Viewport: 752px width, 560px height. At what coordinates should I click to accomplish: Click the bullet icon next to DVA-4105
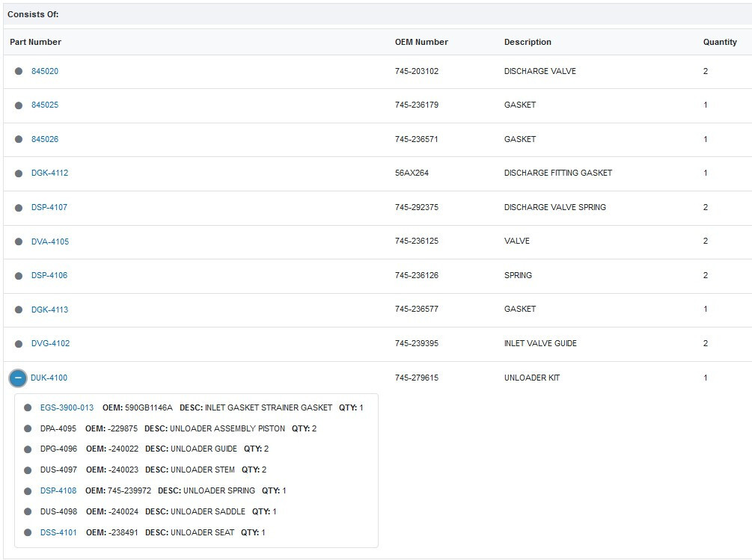click(19, 241)
